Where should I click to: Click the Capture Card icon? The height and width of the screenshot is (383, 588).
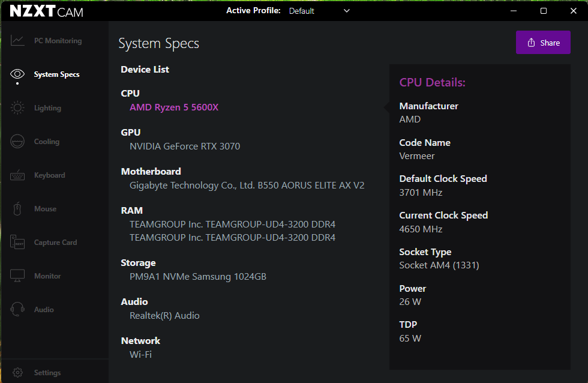tap(17, 243)
